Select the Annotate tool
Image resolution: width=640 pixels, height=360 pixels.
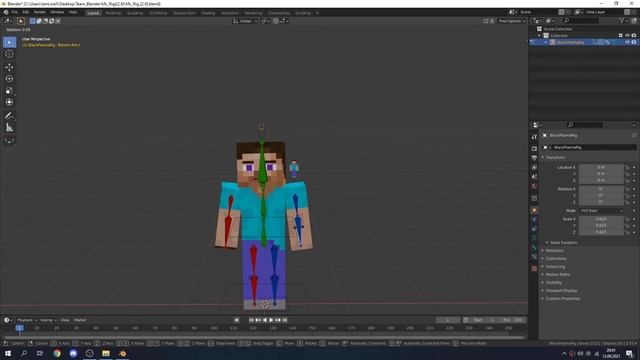(x=9, y=116)
